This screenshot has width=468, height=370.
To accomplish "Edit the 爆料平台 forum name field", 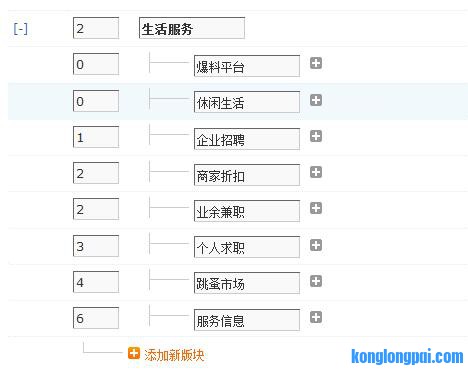I will (x=247, y=66).
